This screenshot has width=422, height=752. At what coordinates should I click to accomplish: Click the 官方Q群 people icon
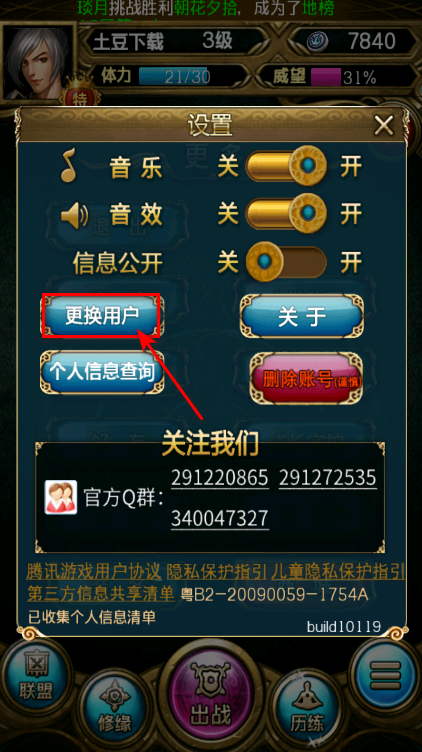61,497
